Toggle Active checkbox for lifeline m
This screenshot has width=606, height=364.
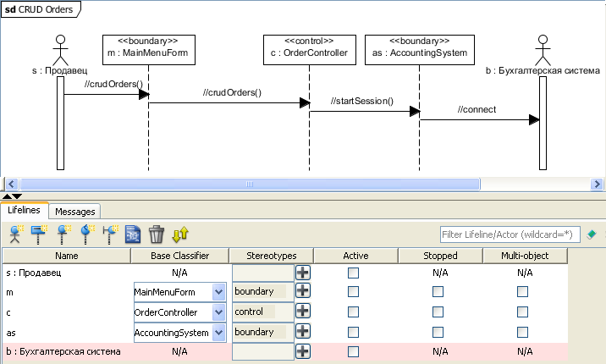[354, 291]
